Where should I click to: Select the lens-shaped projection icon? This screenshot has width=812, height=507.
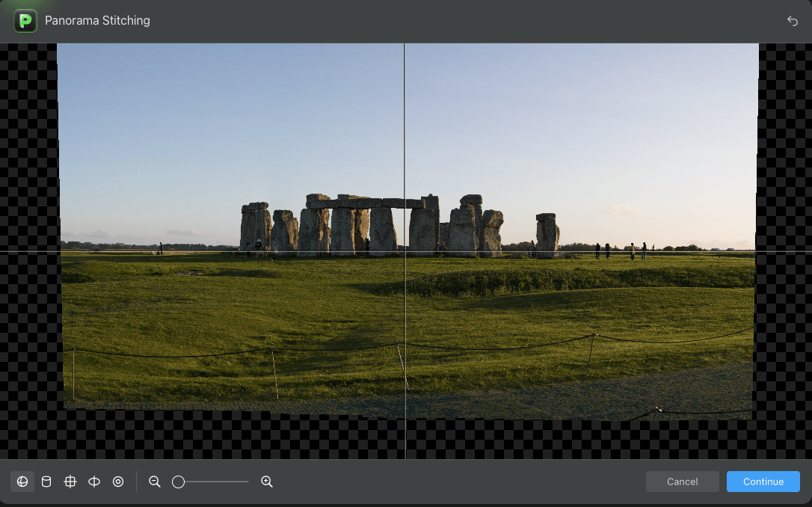(94, 482)
